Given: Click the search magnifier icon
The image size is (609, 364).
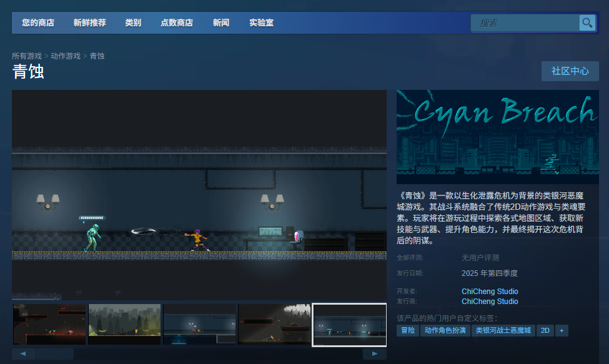Looking at the screenshot, I should tap(587, 23).
